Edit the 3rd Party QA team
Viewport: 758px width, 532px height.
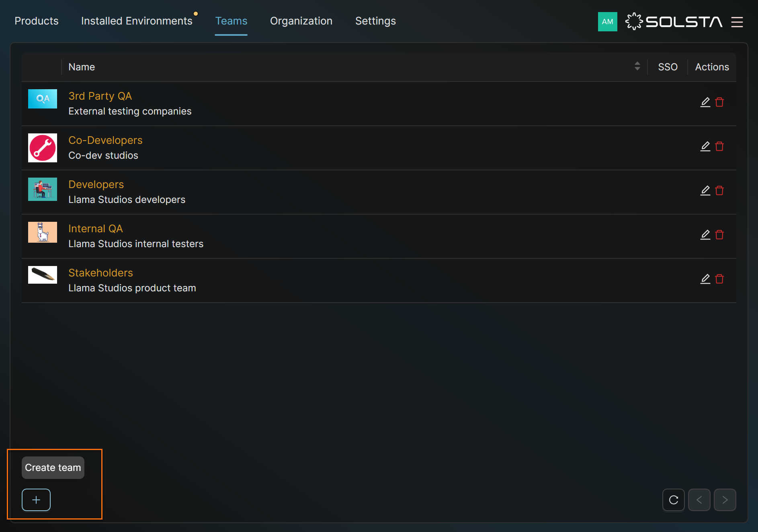(x=705, y=102)
